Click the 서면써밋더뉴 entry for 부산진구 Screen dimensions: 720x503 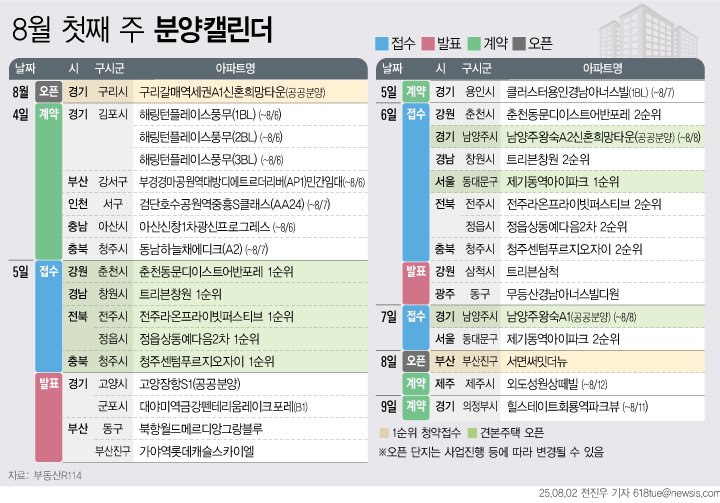(536, 361)
